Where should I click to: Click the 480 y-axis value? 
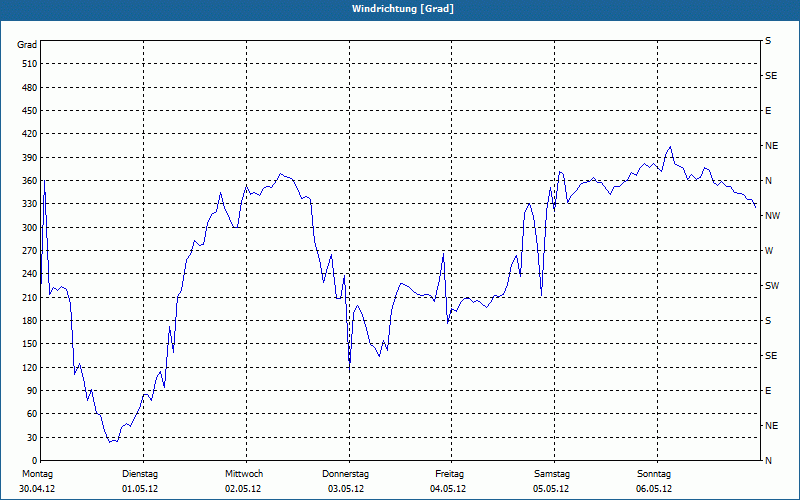click(x=30, y=88)
